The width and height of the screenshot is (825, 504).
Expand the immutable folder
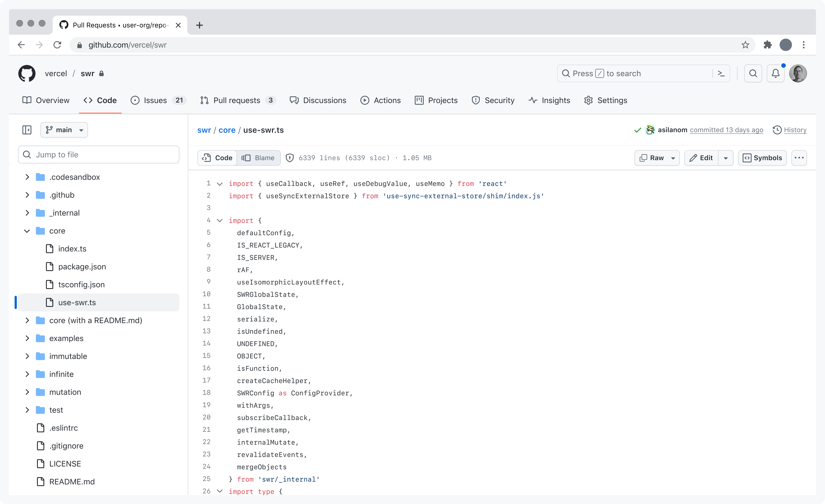coord(27,356)
